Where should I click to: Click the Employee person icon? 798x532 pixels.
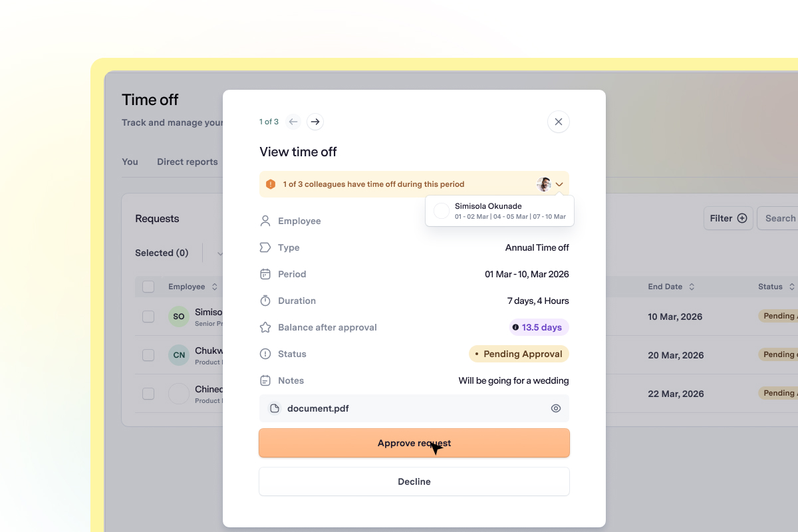[265, 221]
